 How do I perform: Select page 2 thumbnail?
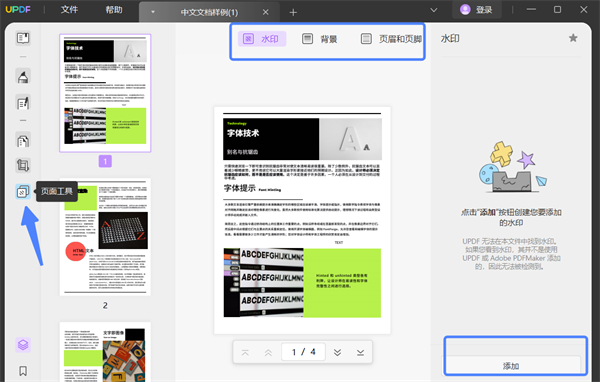pyautogui.click(x=105, y=237)
